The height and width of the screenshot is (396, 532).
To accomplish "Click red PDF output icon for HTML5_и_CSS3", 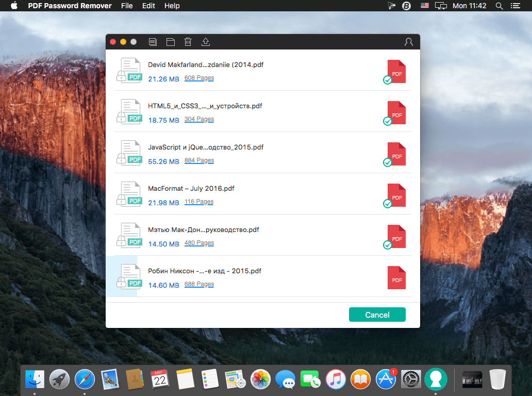I will click(x=396, y=112).
